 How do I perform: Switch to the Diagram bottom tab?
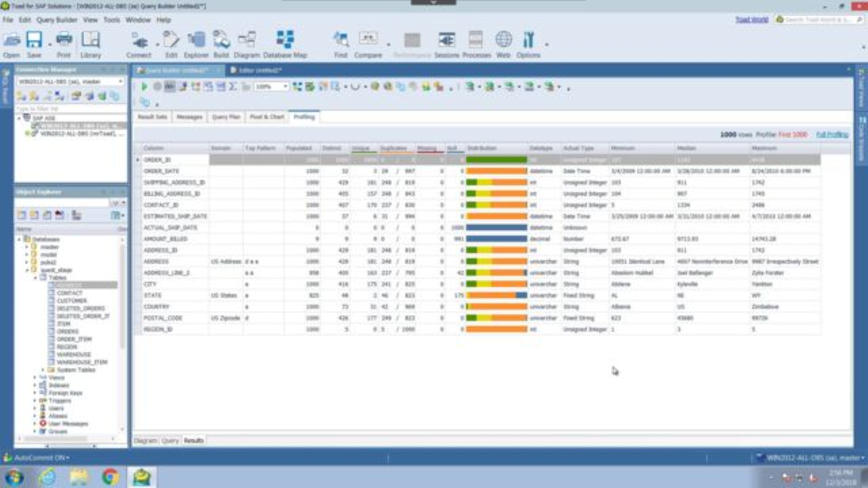pyautogui.click(x=145, y=441)
